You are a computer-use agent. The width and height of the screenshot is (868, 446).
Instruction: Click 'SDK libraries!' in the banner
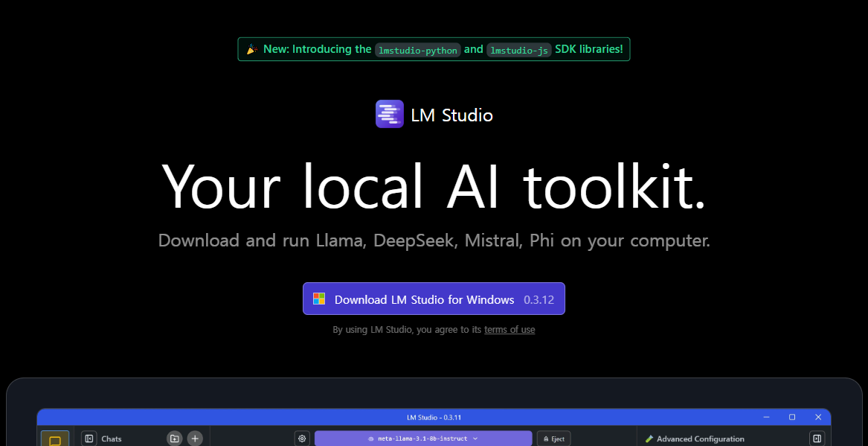589,49
